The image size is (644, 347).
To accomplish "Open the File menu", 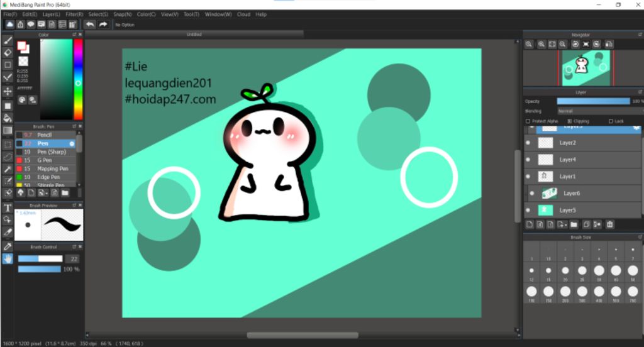I will click(10, 14).
